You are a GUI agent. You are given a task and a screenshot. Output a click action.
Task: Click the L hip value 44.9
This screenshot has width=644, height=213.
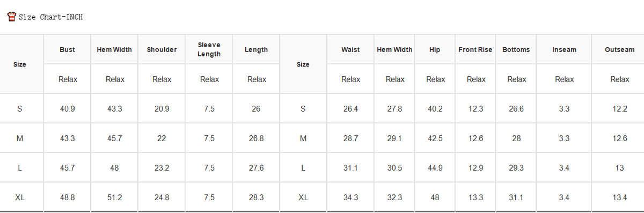pos(435,168)
